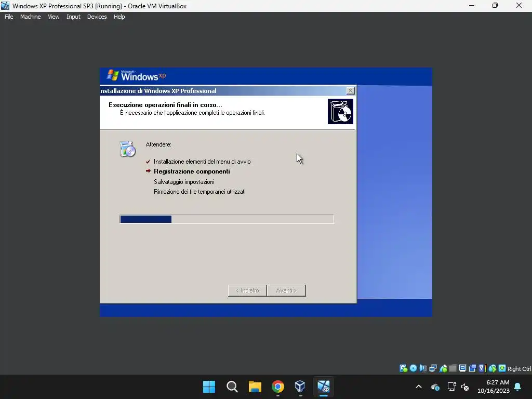Open the Devices menu
This screenshot has height=399, width=532.
[97, 17]
